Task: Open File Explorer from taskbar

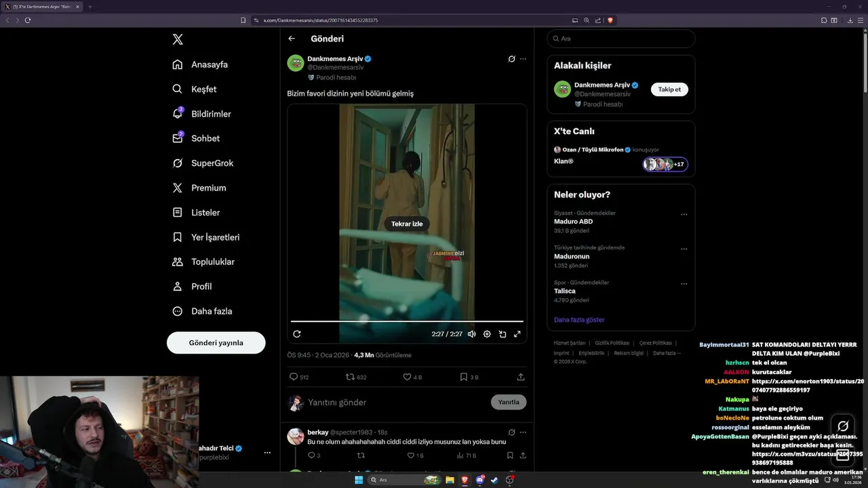Action: [x=450, y=480]
